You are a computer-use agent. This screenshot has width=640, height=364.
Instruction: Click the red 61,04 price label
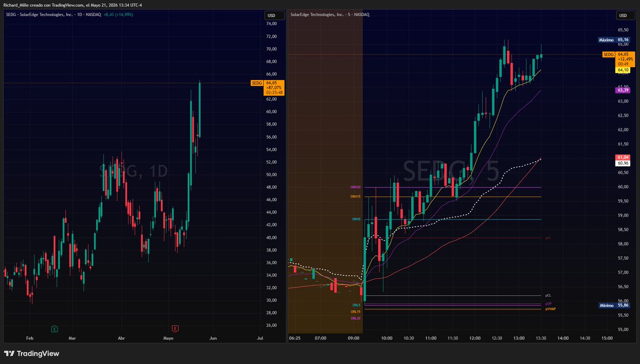pos(623,157)
